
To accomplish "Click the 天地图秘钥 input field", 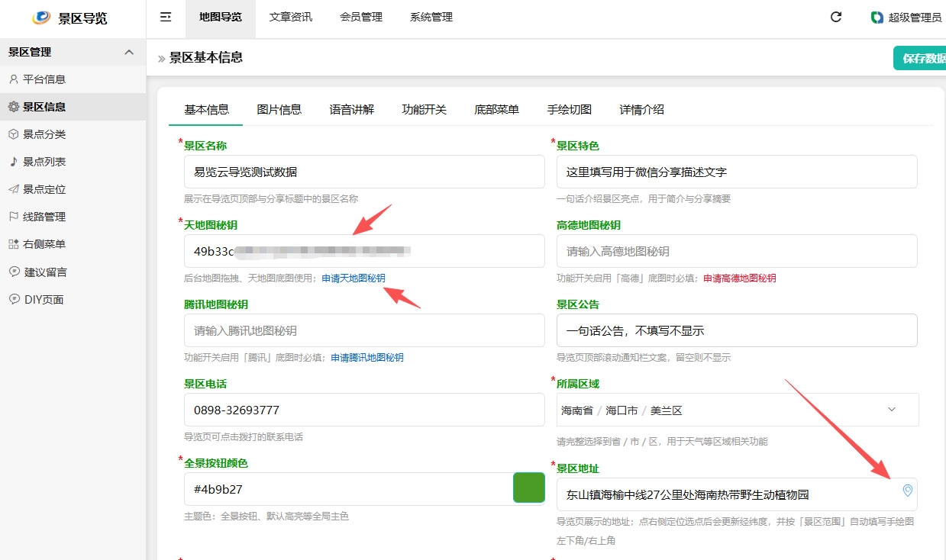I will pos(364,251).
